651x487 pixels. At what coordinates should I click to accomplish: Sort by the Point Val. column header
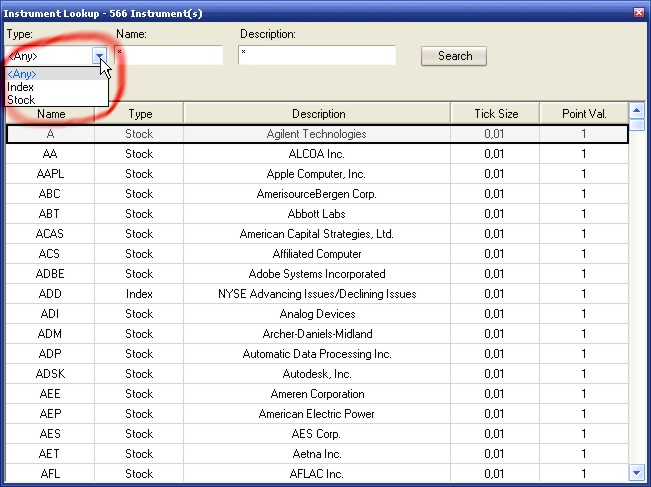click(584, 114)
